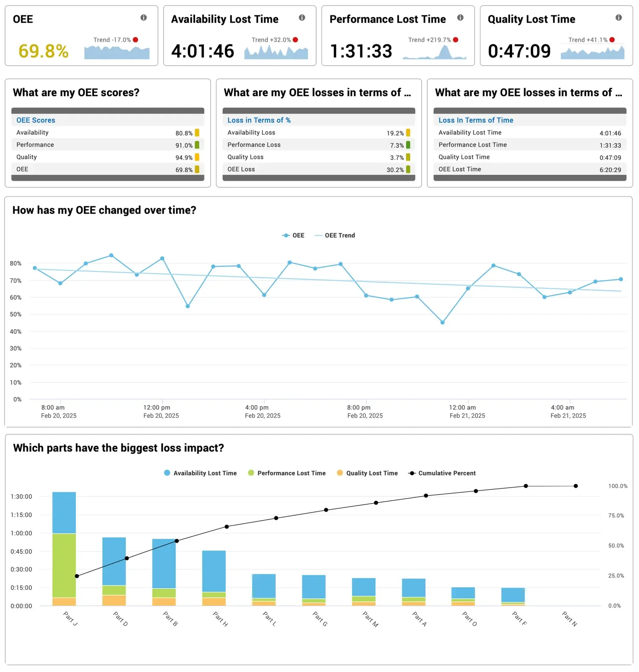
Task: Toggle Quality Lost Time in the bar chart legend
Action: tap(367, 473)
